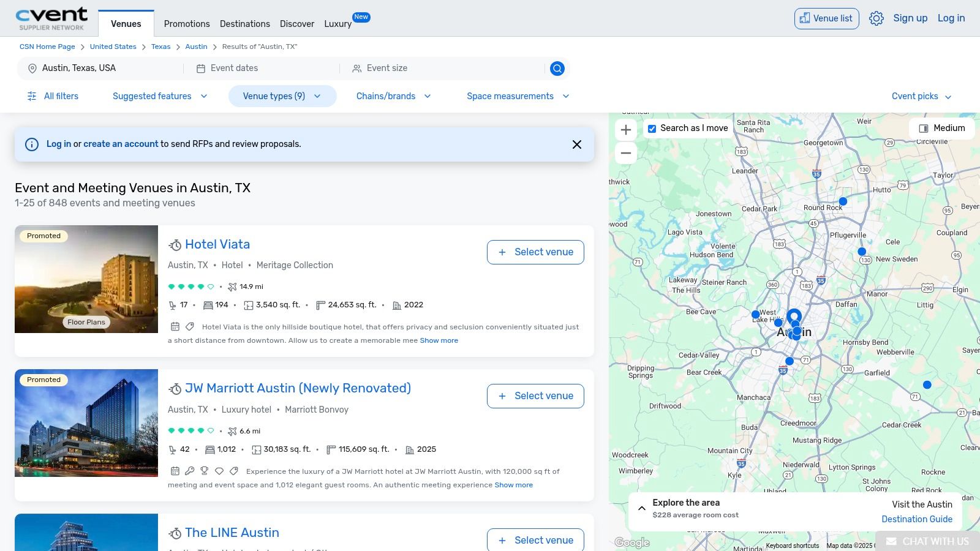Click the Texas breadcrumb link
980x551 pixels.
coord(161,47)
